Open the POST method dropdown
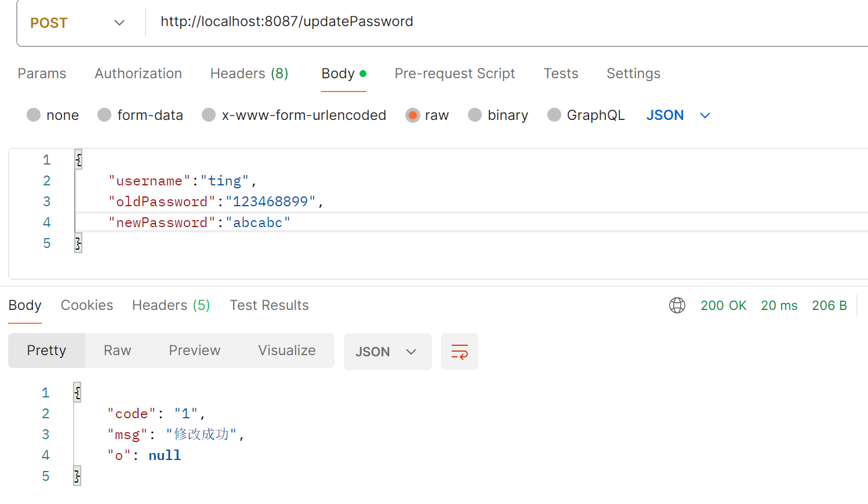Viewport: 868px width, 504px height. (x=78, y=23)
